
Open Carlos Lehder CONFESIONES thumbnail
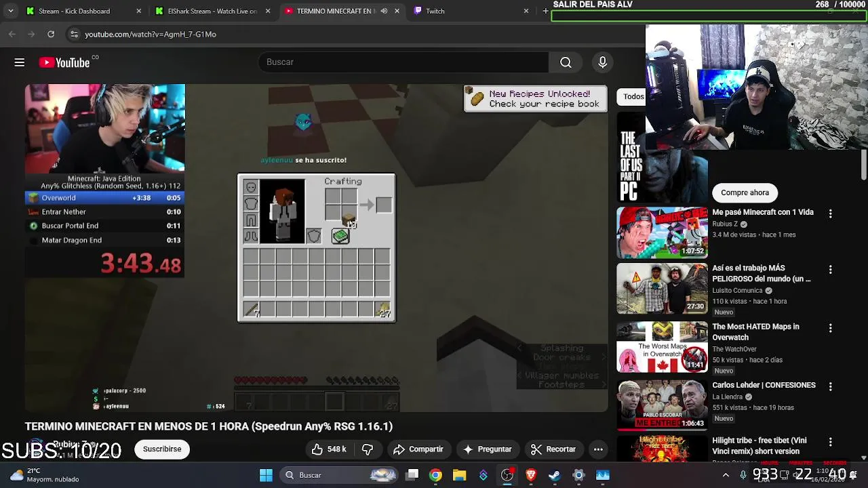(x=662, y=405)
